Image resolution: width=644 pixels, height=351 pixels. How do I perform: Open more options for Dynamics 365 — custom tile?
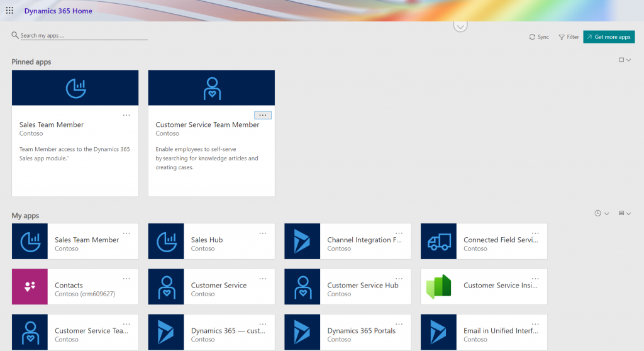click(263, 324)
